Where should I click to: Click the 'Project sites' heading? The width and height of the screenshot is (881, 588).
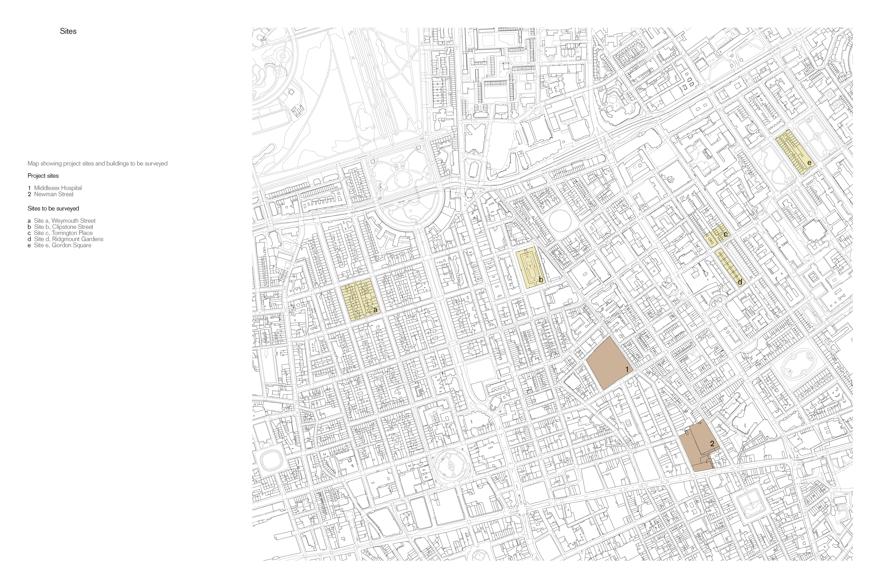[43, 176]
